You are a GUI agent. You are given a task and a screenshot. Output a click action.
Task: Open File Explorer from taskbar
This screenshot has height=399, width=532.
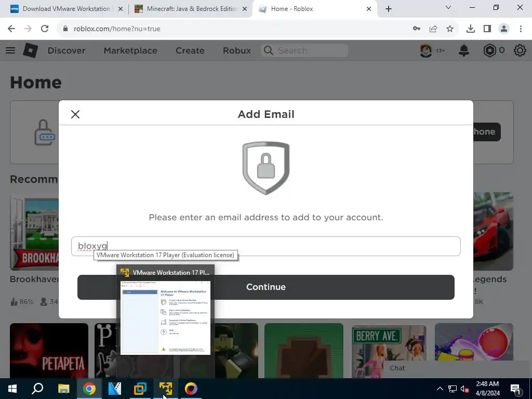(63, 389)
